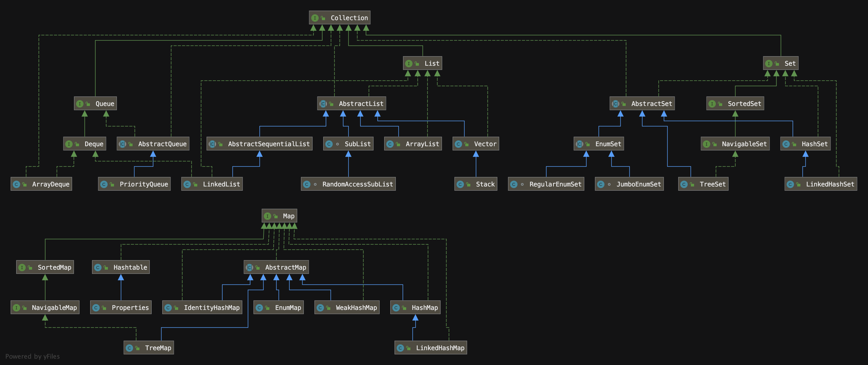Screen dimensions: 868x365
Task: Click the class icon on TreeMap node
Action: 129,348
